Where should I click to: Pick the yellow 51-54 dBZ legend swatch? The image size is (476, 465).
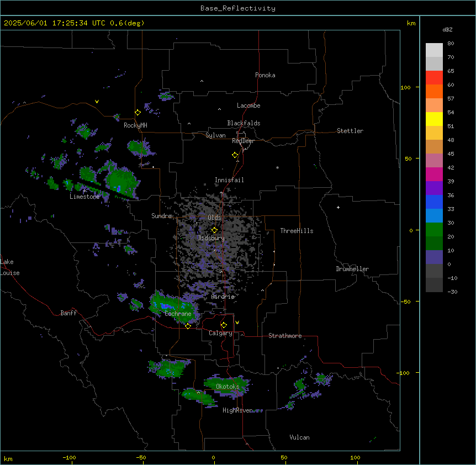point(434,119)
